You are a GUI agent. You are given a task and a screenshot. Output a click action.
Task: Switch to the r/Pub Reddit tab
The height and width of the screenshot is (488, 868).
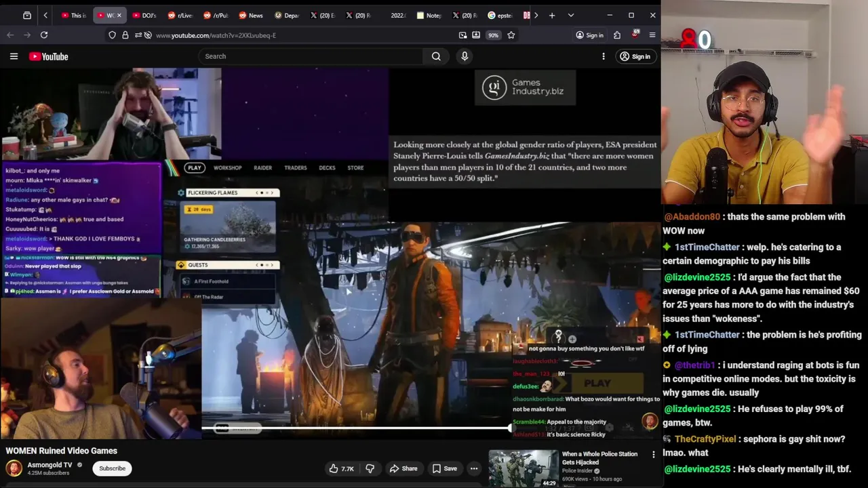click(x=216, y=15)
